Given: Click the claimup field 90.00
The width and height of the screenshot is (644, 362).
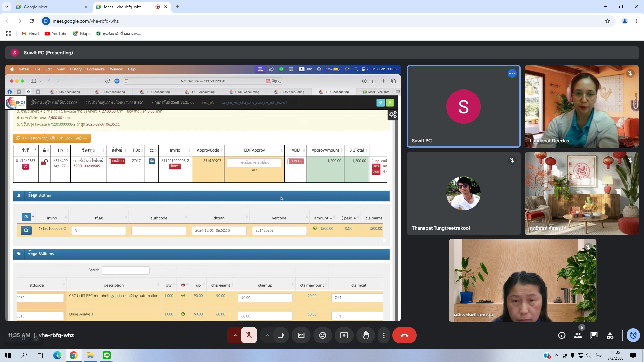Looking at the screenshot, I should click(265, 298).
